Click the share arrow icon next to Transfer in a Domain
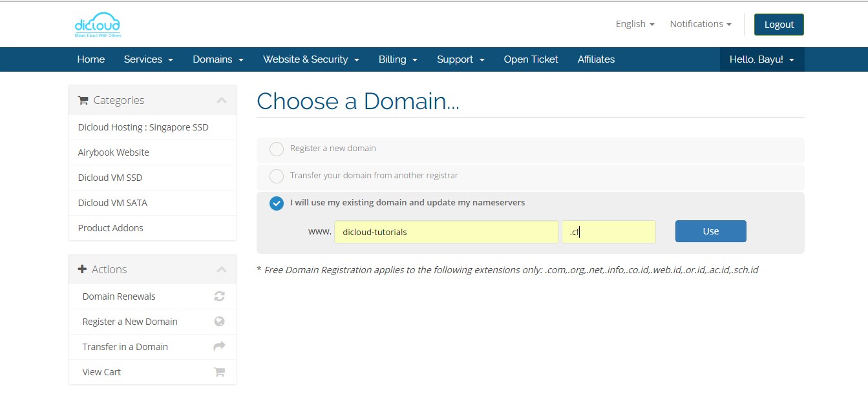868x394 pixels. point(219,347)
